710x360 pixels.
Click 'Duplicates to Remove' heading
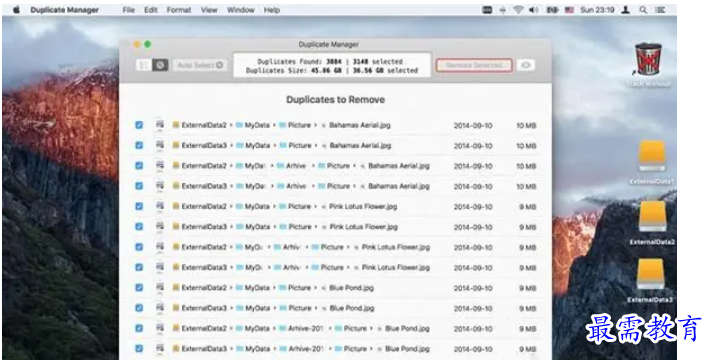point(336,100)
